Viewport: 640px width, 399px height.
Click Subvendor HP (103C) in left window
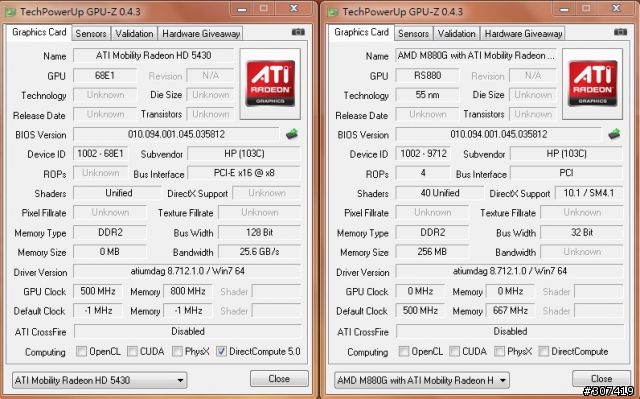tap(244, 154)
